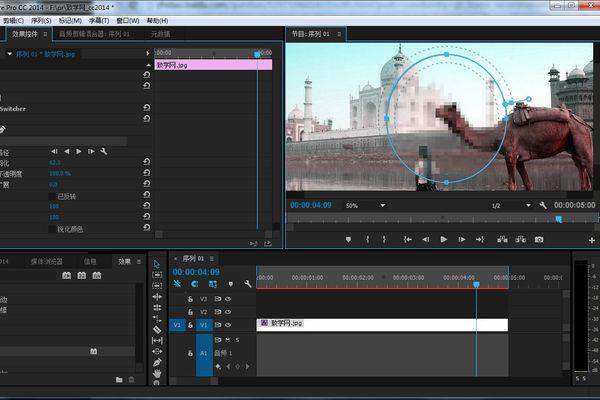Toggle V1 track output eye icon
The height and width of the screenshot is (400, 600).
227,324
